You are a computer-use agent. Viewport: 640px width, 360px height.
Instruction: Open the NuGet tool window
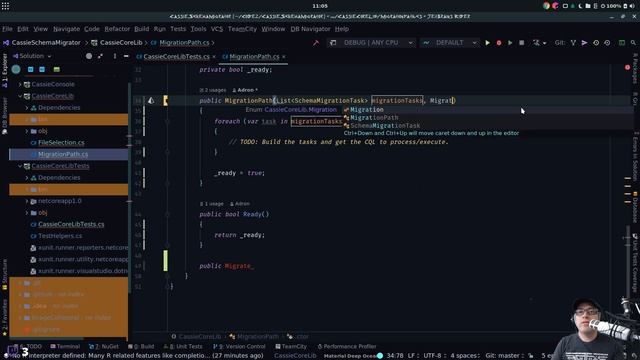pos(104,347)
